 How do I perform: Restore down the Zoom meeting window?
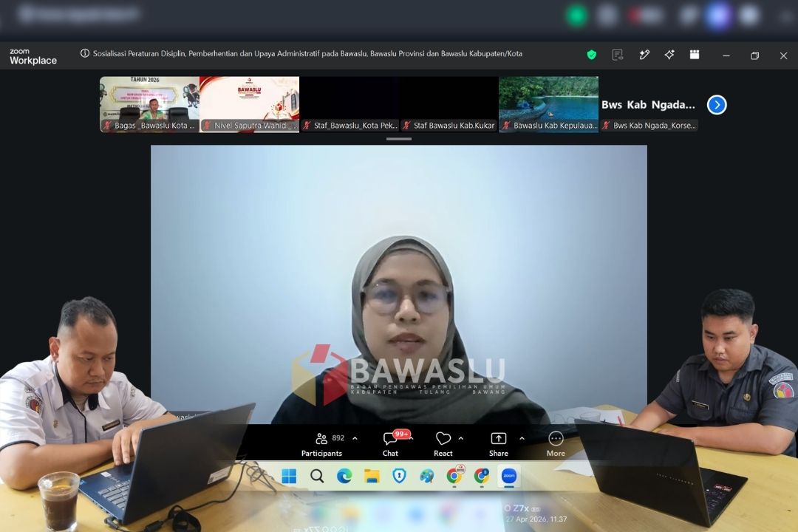[754, 55]
